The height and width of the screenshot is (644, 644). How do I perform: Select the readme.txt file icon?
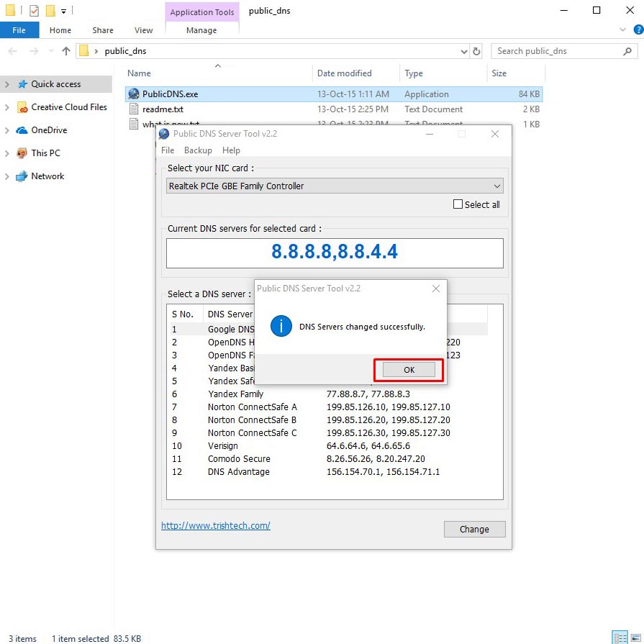pos(133,109)
